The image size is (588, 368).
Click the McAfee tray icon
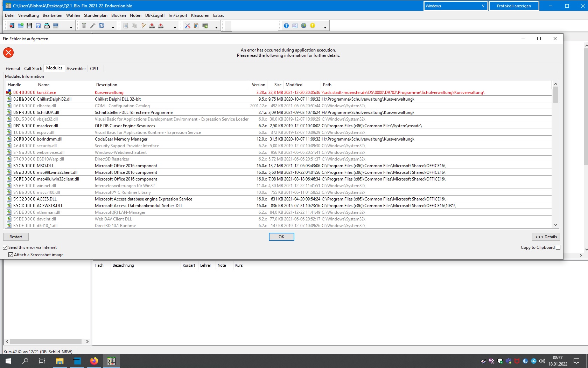(x=517, y=361)
